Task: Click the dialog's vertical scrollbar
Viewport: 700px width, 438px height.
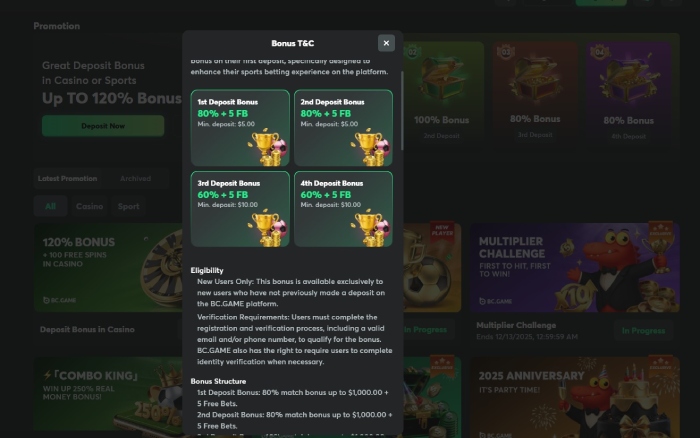Action: [x=402, y=111]
